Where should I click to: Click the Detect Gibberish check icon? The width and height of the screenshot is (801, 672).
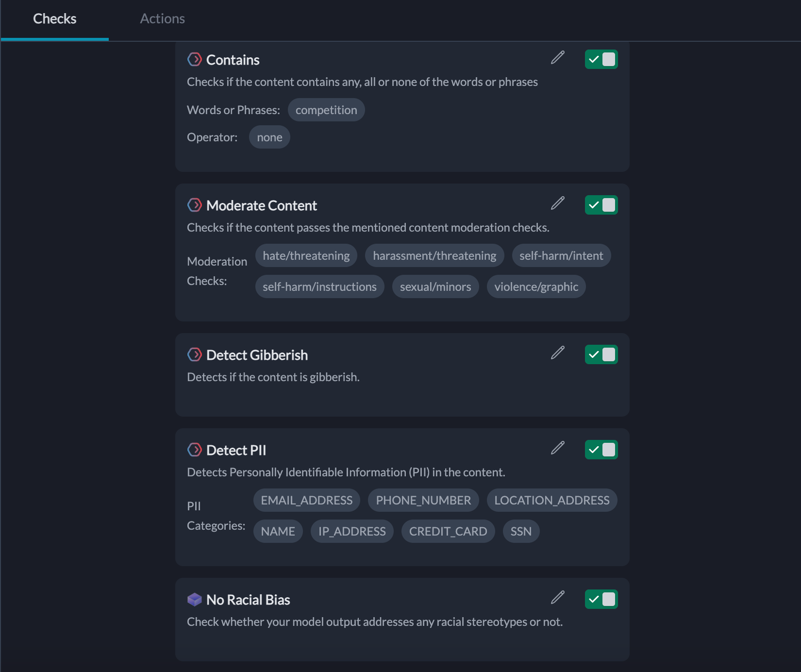(194, 354)
